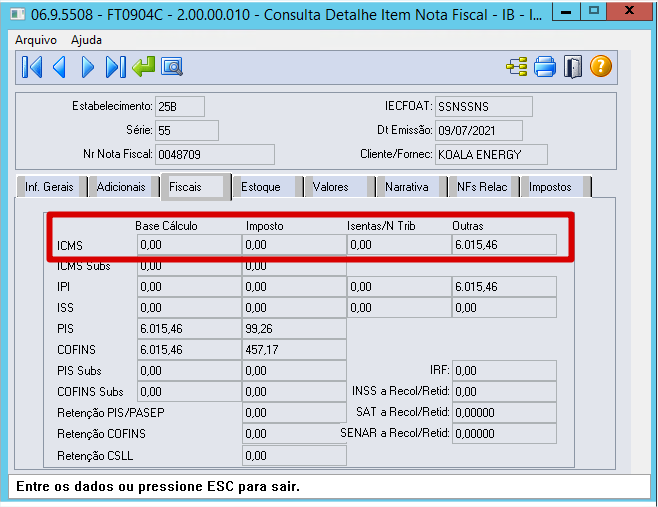Click the Base Cálculo column header
Image resolution: width=658 pixels, height=507 pixels.
[166, 226]
